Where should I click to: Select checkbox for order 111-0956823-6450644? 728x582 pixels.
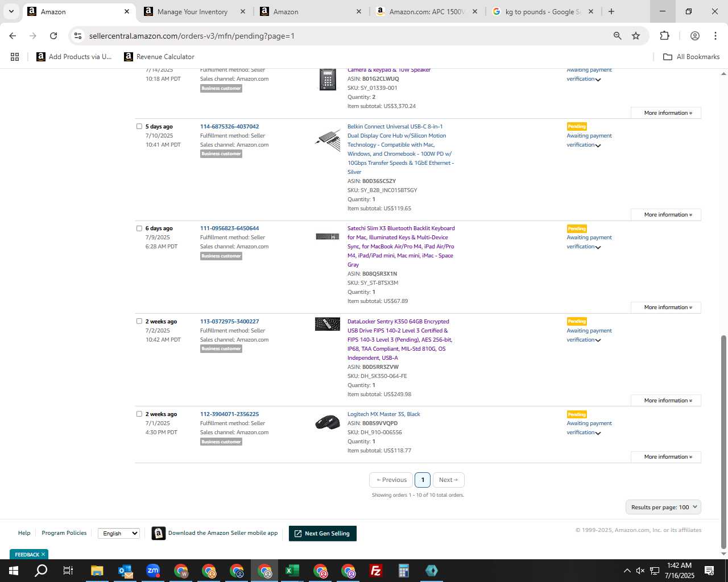click(x=139, y=228)
